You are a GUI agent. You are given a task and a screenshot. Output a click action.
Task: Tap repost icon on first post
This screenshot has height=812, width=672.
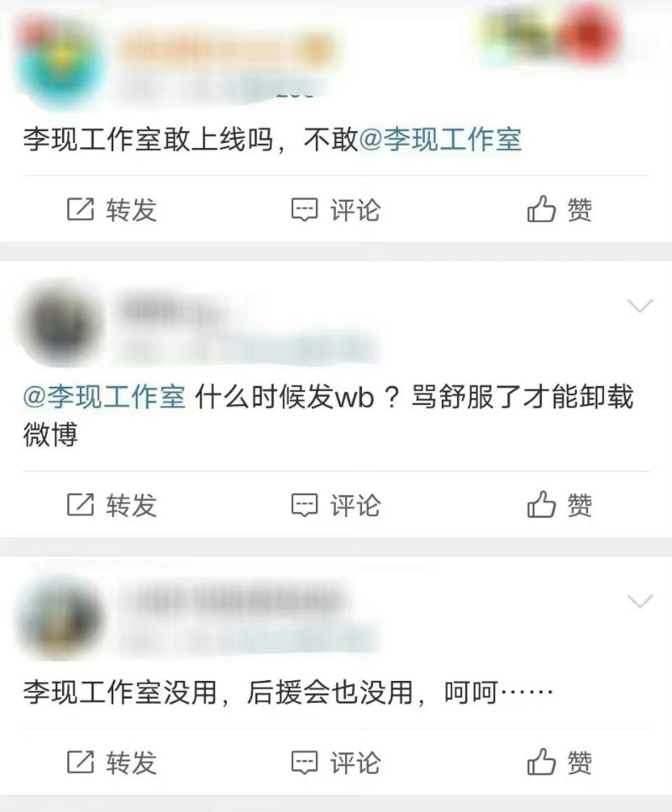(81, 210)
